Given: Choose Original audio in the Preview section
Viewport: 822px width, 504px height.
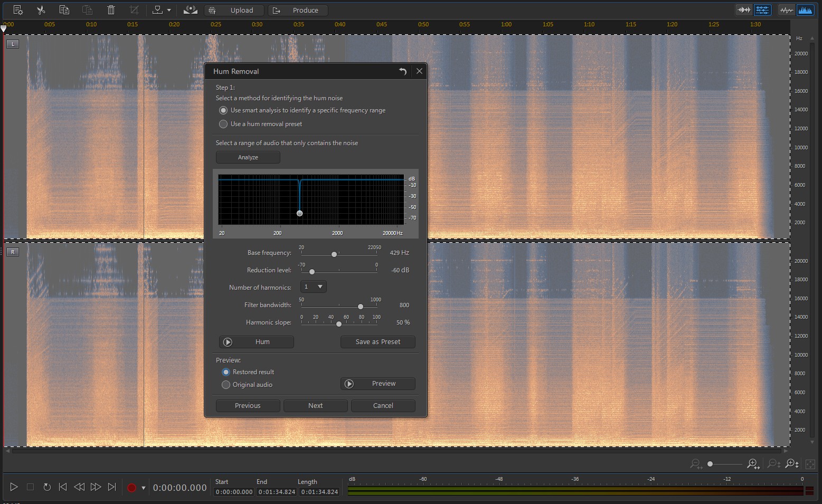Looking at the screenshot, I should pos(226,385).
